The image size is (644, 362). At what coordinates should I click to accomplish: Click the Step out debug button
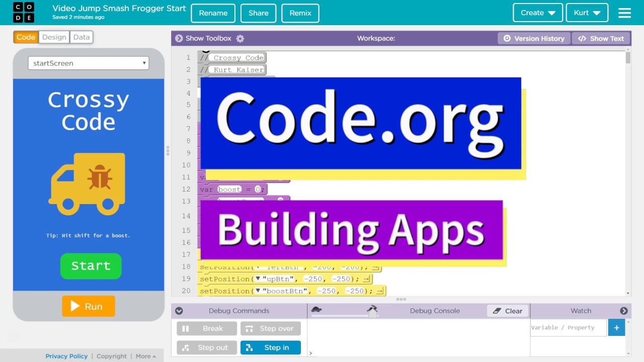pos(207,347)
